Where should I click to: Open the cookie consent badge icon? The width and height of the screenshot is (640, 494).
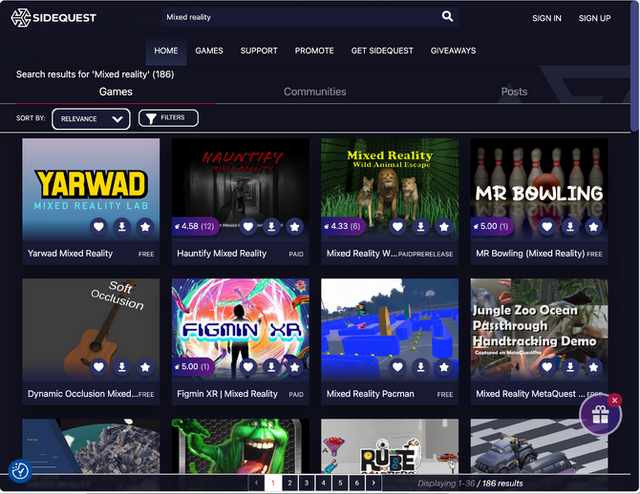click(20, 471)
